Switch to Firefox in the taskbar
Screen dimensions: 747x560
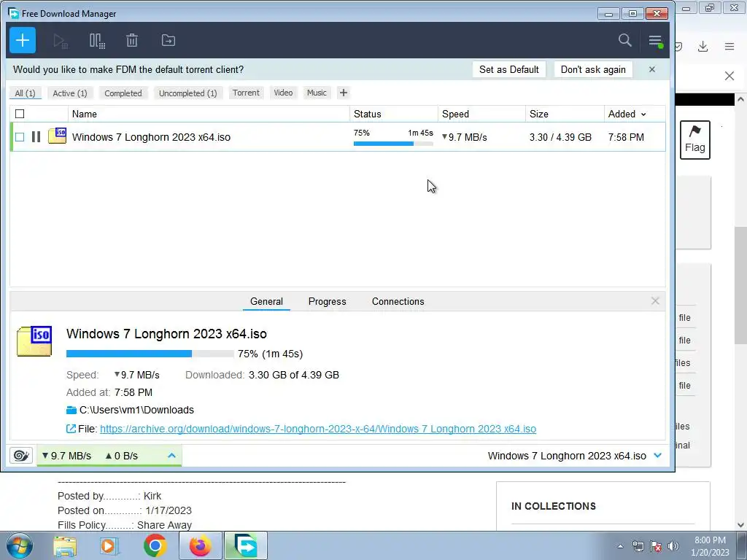click(x=201, y=545)
